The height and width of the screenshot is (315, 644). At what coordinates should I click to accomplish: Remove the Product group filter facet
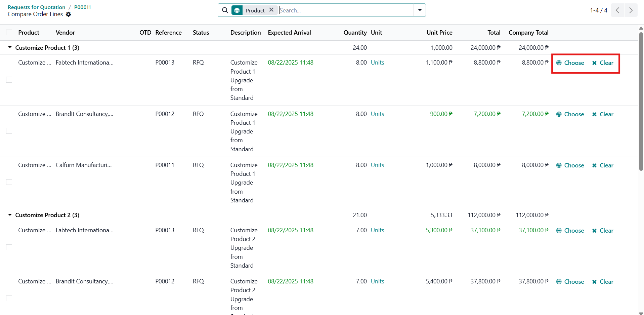[x=271, y=10]
